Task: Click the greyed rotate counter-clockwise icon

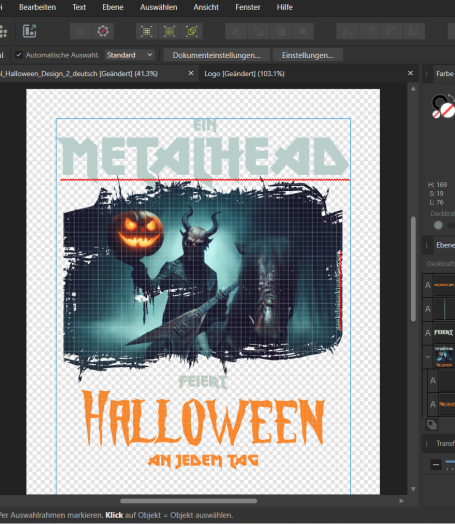Action: (x=392, y=31)
